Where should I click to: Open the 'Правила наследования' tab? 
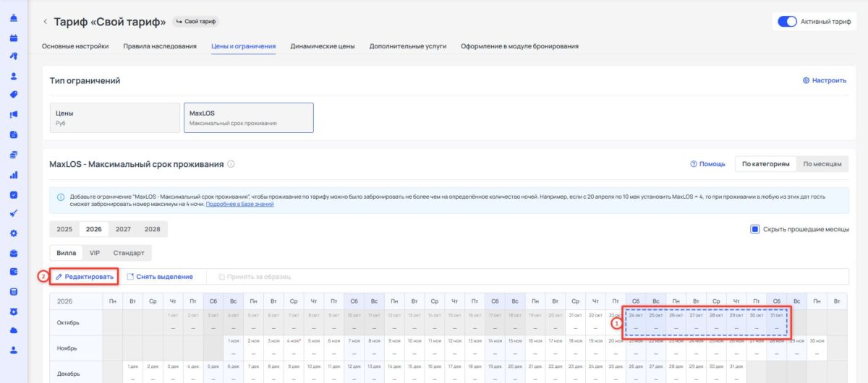tap(160, 46)
